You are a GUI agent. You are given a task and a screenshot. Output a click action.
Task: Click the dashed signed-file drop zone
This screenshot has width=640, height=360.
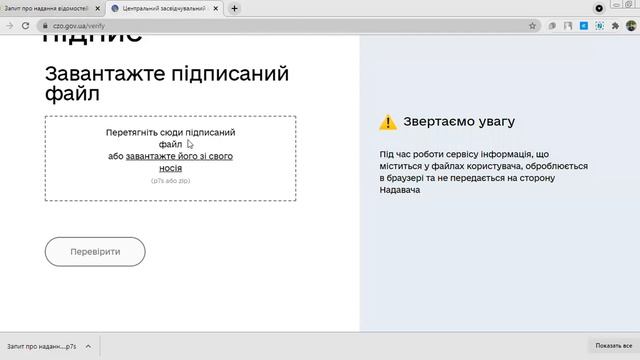click(x=171, y=158)
